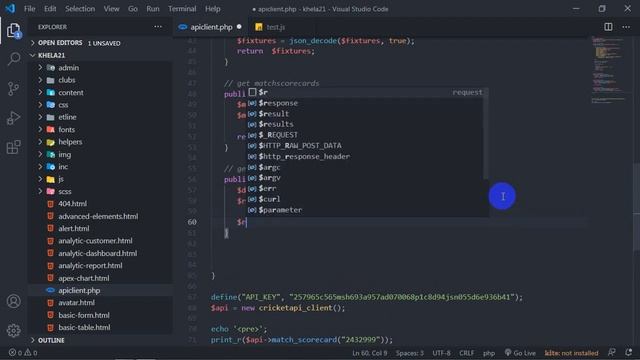The image size is (640, 360).
Task: Change end of line sequence CRLF
Action: [x=467, y=353]
